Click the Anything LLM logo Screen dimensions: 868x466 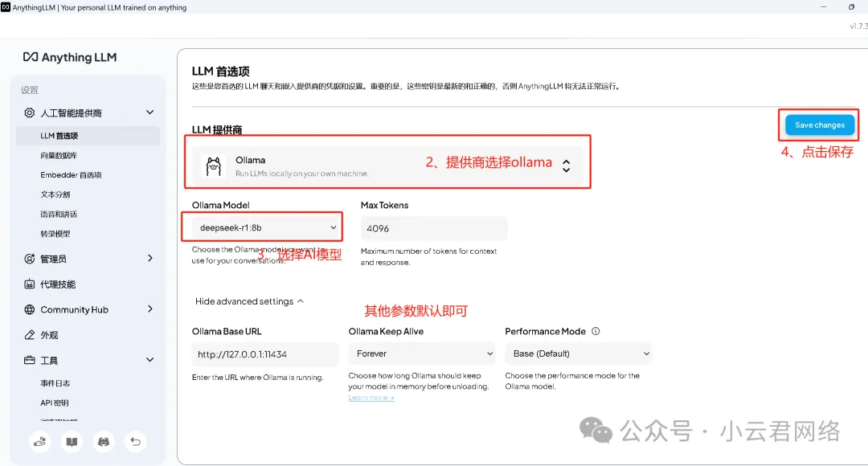(70, 57)
